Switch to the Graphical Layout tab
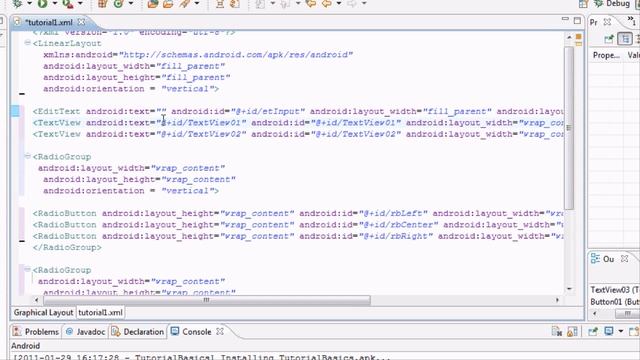 [43, 313]
